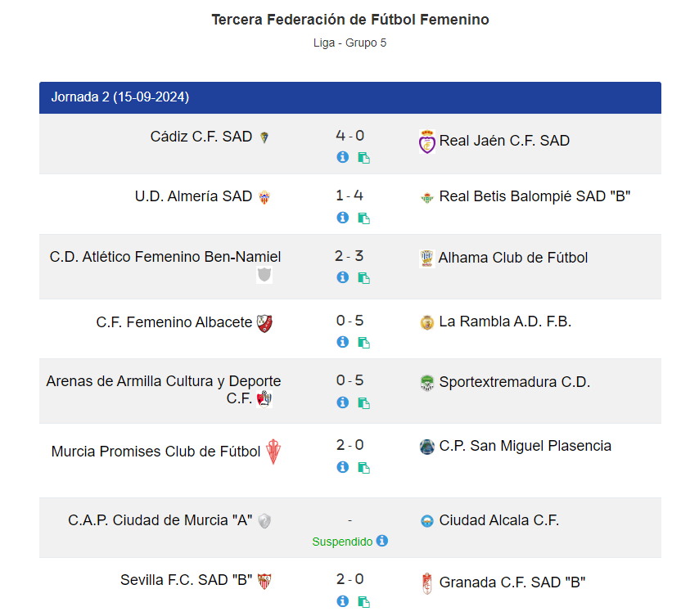The width and height of the screenshot is (690, 616).
Task: Click the Jornada 2 (15-09-2024) header bar
Action: click(x=350, y=97)
